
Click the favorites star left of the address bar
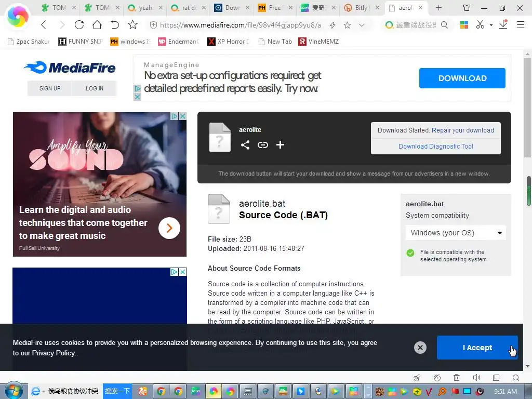click(132, 25)
